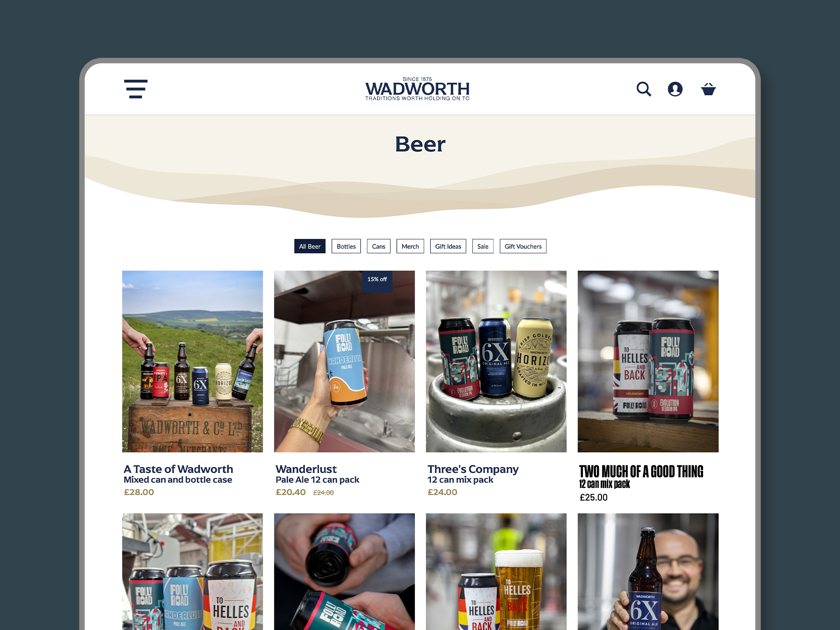Show Gift Ideas products
The height and width of the screenshot is (630, 840).
[448, 247]
